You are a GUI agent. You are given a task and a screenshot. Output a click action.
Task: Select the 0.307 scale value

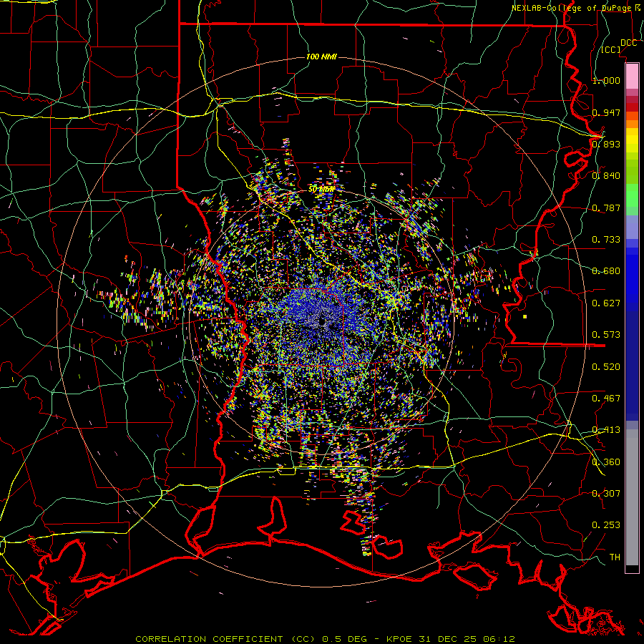click(x=606, y=494)
